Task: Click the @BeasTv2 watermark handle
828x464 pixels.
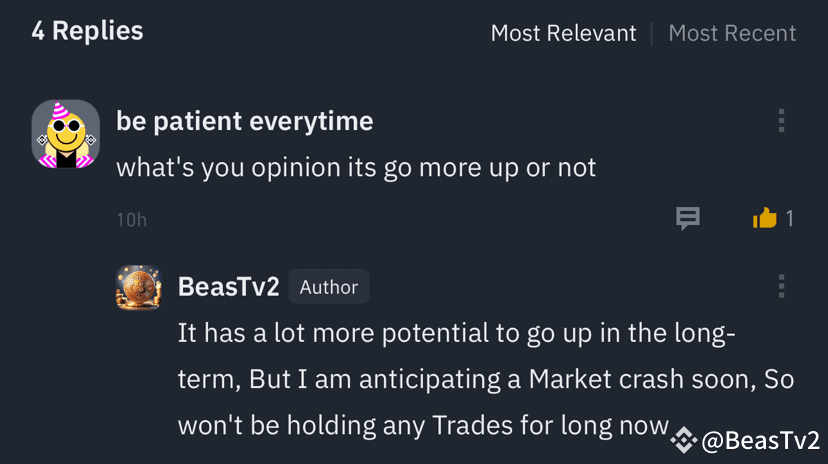Action: 760,440
